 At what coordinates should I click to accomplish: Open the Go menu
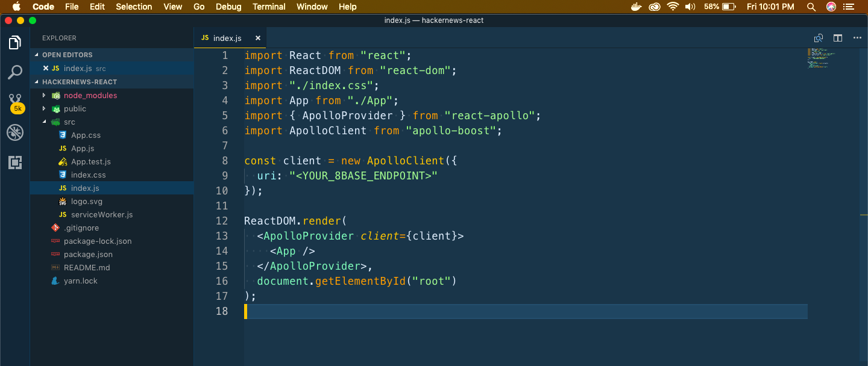click(199, 7)
